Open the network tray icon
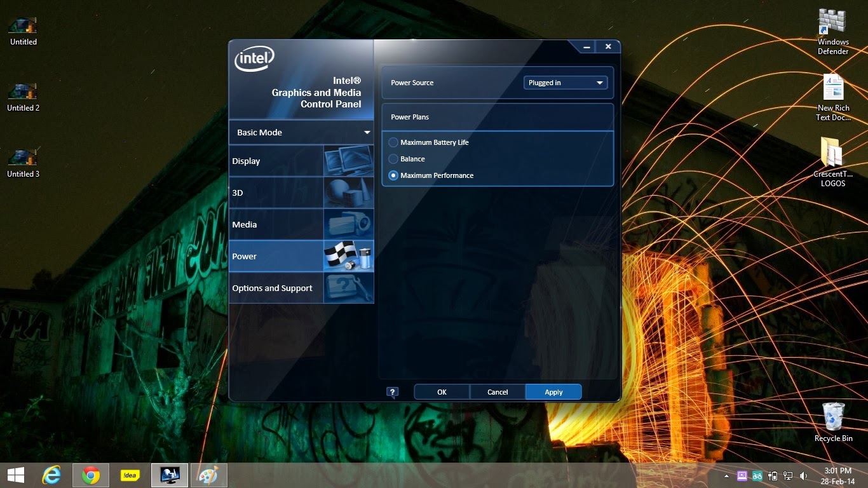 pos(788,475)
